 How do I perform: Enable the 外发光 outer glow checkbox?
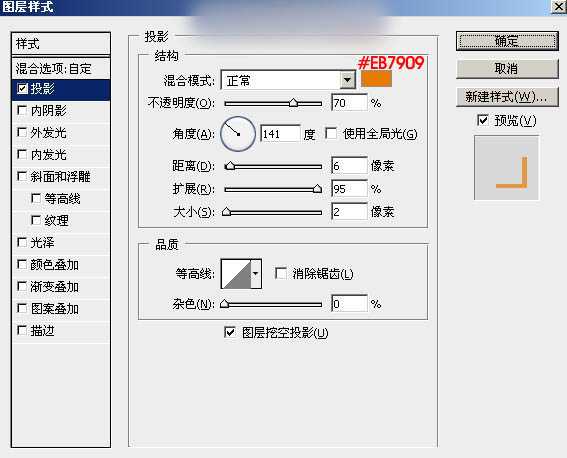[22, 132]
